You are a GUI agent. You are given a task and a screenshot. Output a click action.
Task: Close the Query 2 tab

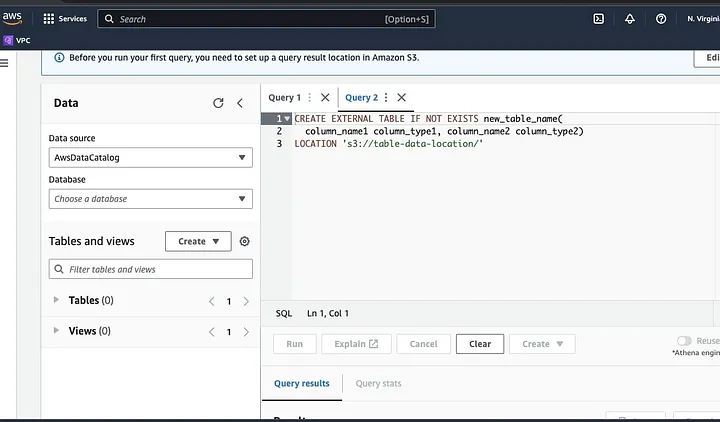pyautogui.click(x=401, y=97)
